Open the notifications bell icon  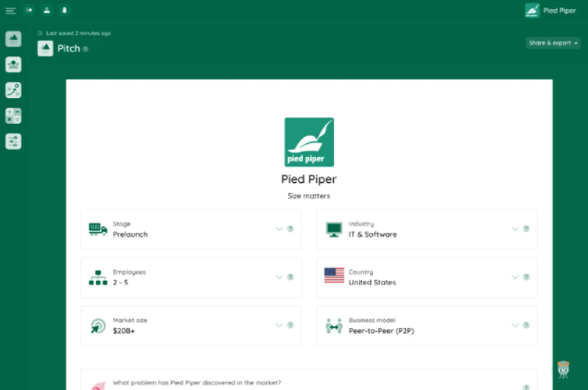(65, 10)
